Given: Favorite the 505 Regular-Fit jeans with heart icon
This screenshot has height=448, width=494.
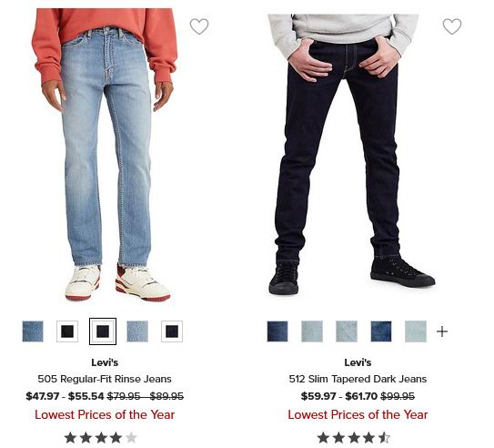Looking at the screenshot, I should pyautogui.click(x=199, y=26).
